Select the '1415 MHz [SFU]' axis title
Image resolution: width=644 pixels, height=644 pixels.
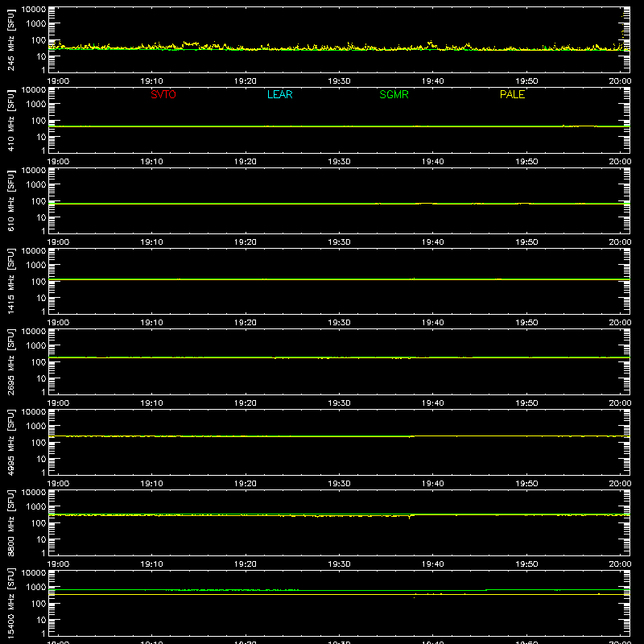(11, 281)
